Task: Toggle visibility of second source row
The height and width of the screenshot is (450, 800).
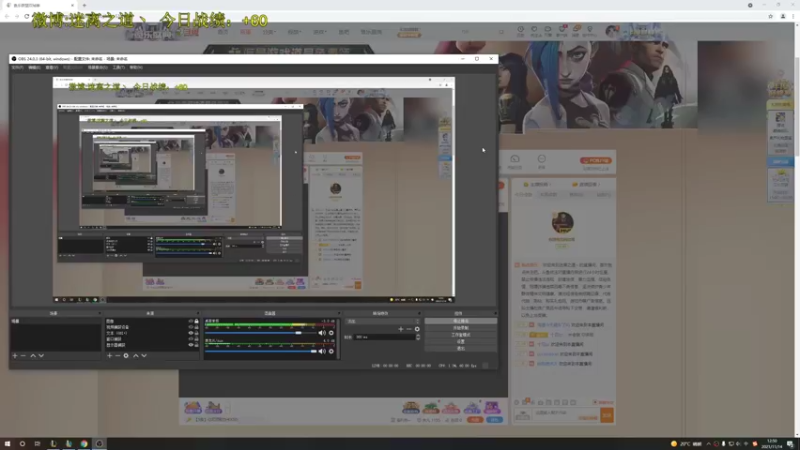Action: [191, 327]
